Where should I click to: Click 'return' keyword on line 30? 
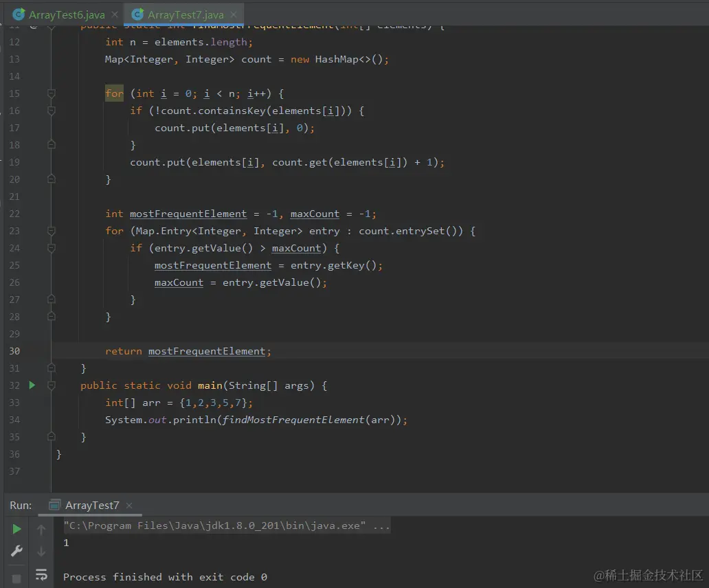tap(124, 351)
